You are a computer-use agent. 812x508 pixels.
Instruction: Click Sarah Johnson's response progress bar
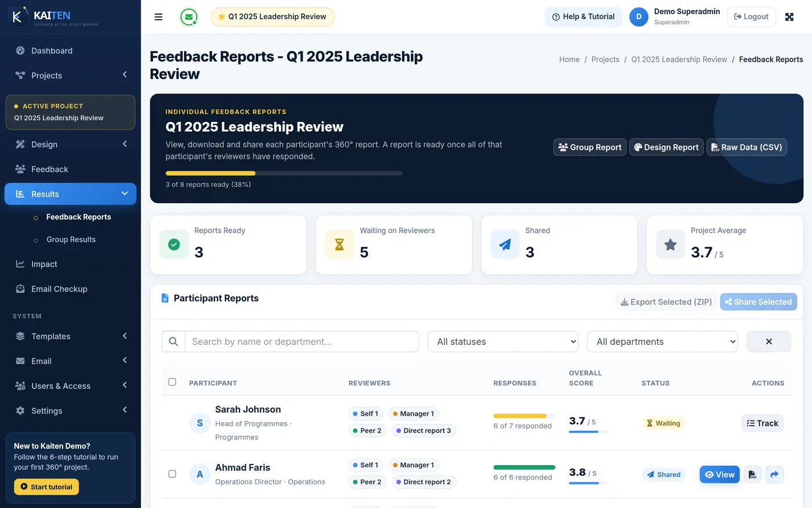(x=524, y=416)
